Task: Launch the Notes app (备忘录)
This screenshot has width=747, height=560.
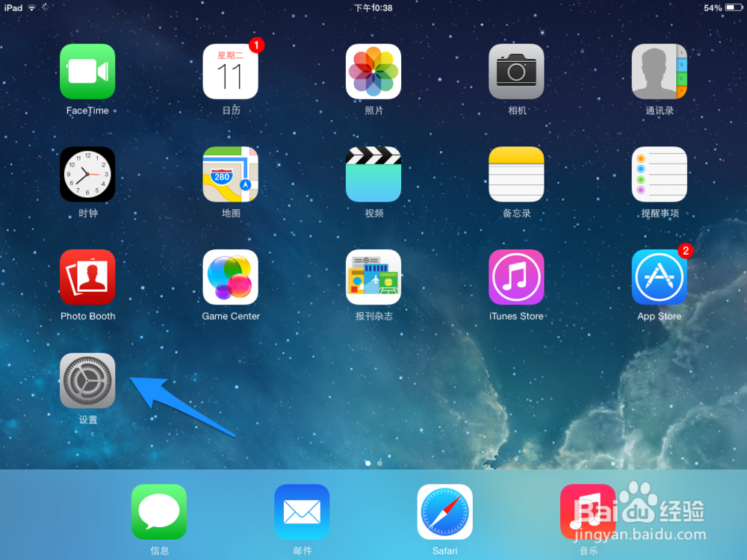Action: pos(516,174)
